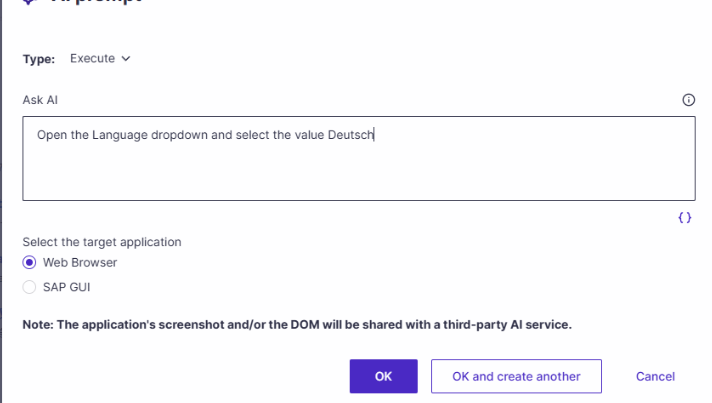
Task: Click the info icon beside Ask AI
Action: [688, 100]
